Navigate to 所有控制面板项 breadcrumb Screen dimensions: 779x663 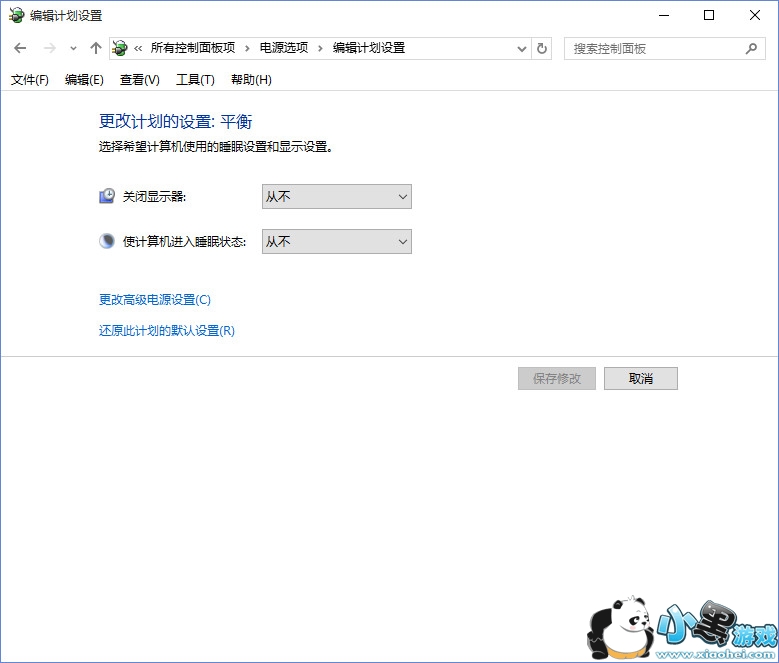pos(193,48)
